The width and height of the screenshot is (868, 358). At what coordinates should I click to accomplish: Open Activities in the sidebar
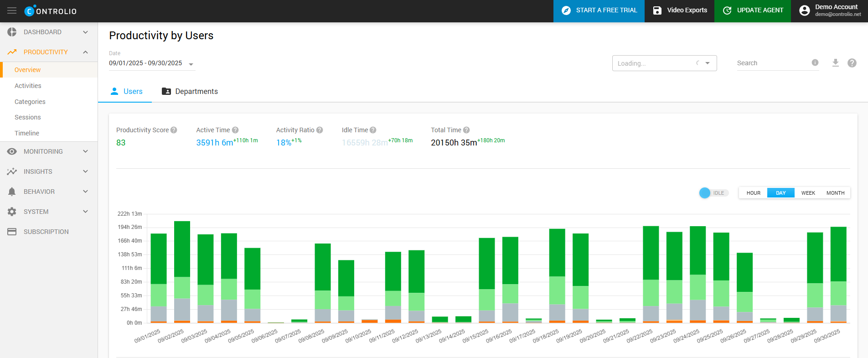(x=28, y=86)
